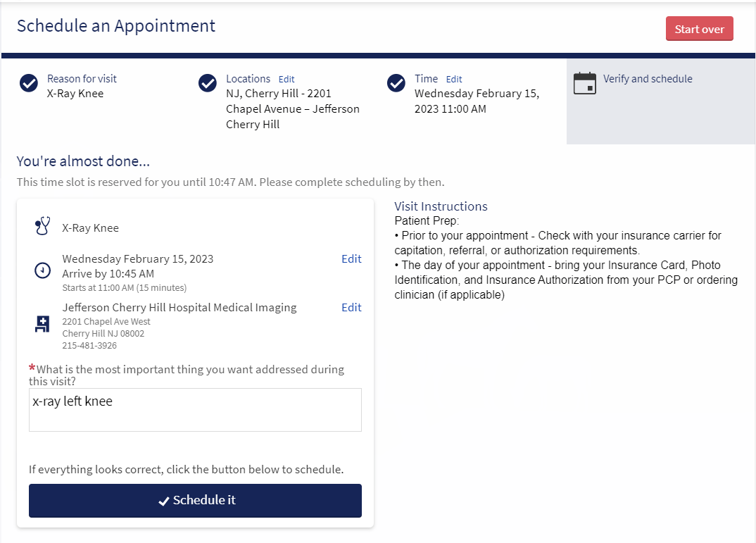Select the Locations step label
The width and height of the screenshot is (756, 543).
pyautogui.click(x=248, y=79)
